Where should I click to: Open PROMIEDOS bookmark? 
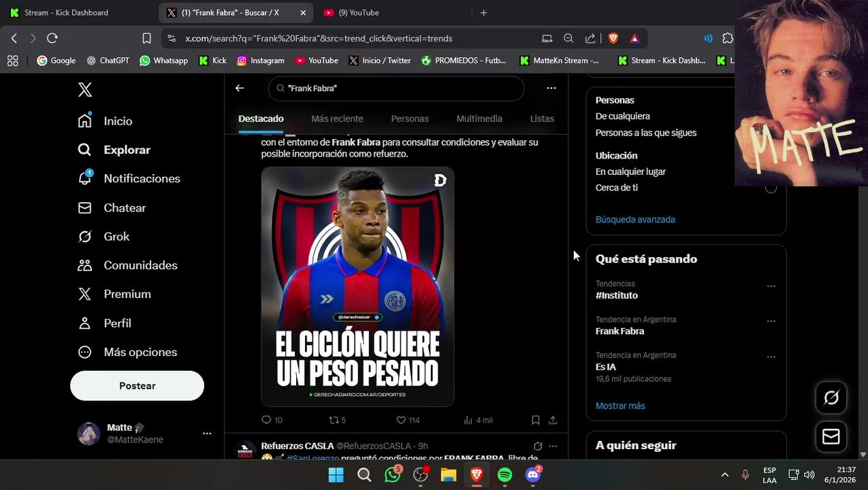(464, 61)
